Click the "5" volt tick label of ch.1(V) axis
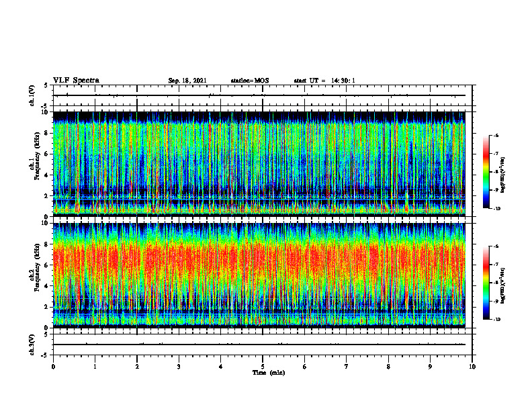The width and height of the screenshot is (532, 411). coord(46,86)
